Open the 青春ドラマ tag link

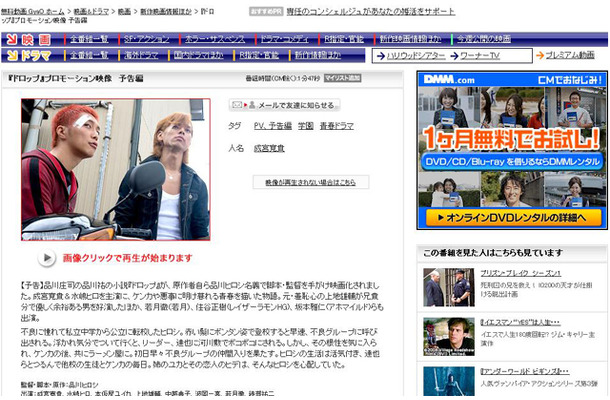pyautogui.click(x=337, y=126)
